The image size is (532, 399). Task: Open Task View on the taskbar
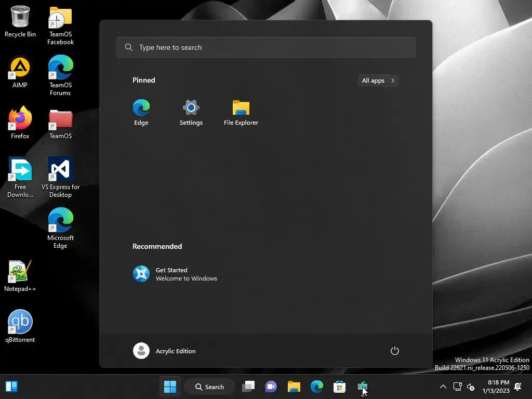click(x=248, y=387)
